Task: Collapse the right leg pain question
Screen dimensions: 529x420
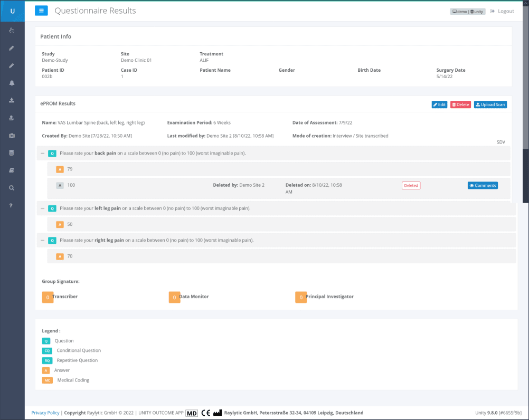Action: (43, 240)
